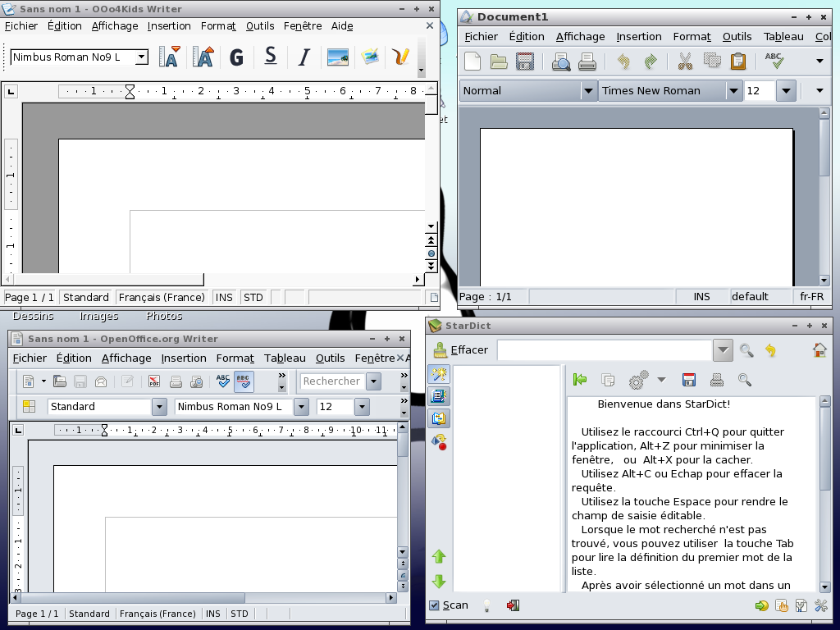This screenshot has height=630, width=840.
Task: Toggle StarDict fuzzy query wand button
Action: [439, 374]
